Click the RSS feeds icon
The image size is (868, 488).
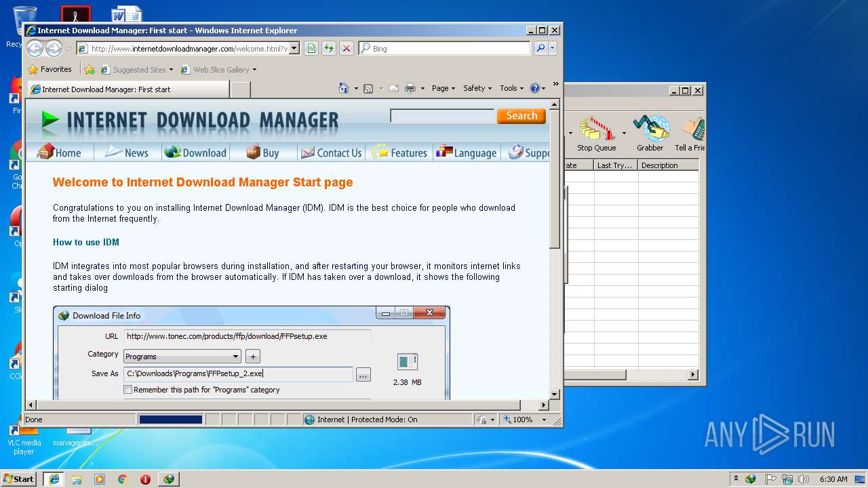tap(368, 88)
